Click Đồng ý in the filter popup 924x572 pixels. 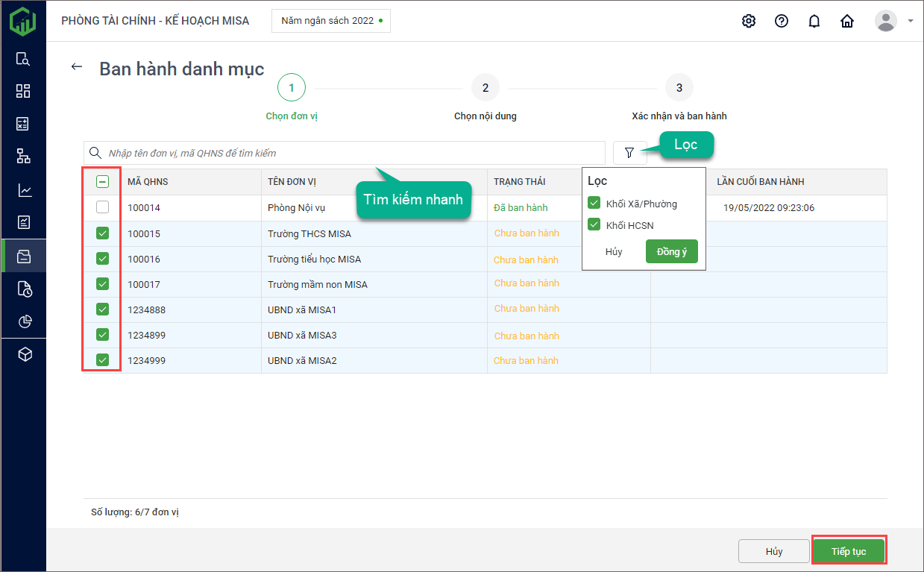point(671,252)
